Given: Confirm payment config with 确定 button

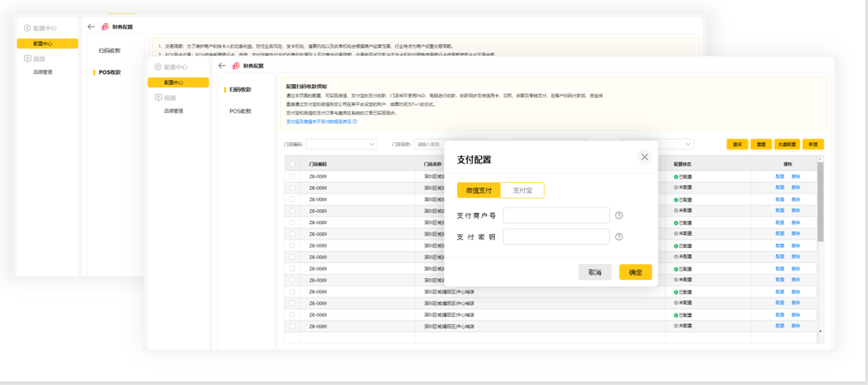Looking at the screenshot, I should [636, 272].
